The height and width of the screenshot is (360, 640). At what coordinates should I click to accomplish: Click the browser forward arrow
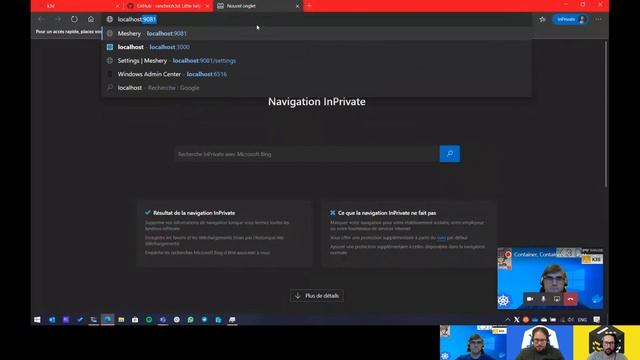pos(58,19)
